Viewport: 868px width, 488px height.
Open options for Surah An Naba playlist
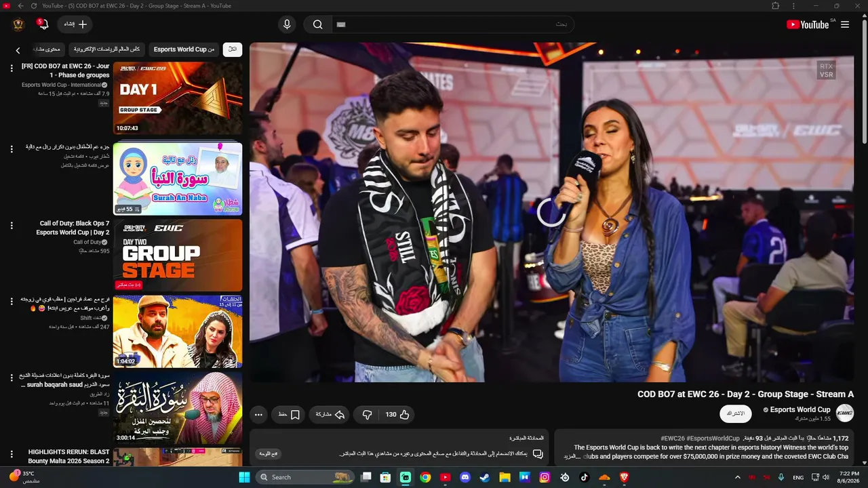tap(12, 148)
